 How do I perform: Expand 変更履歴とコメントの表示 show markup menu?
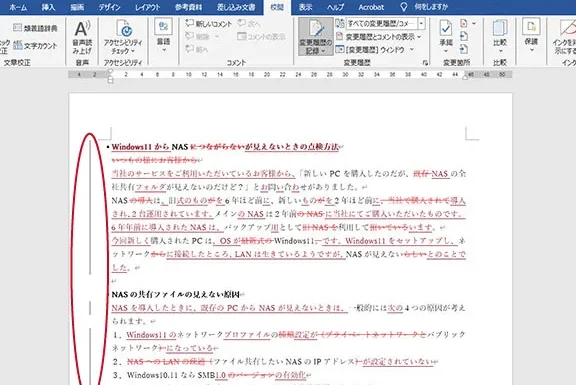[378, 37]
